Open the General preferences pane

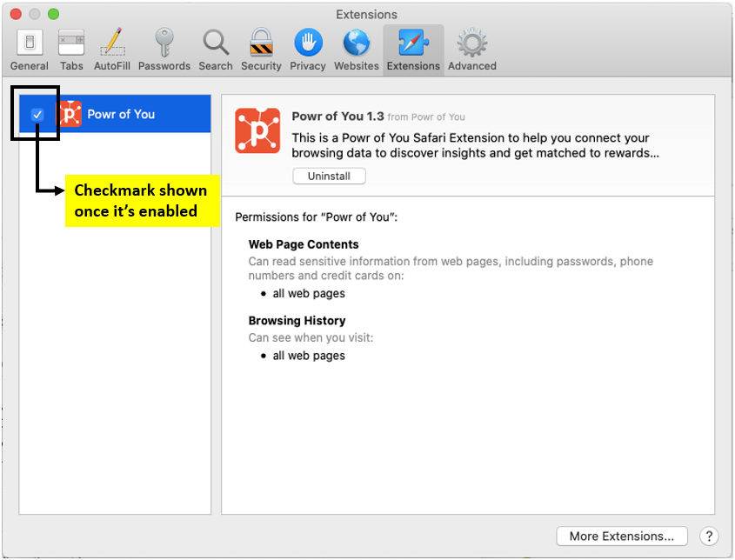point(30,50)
